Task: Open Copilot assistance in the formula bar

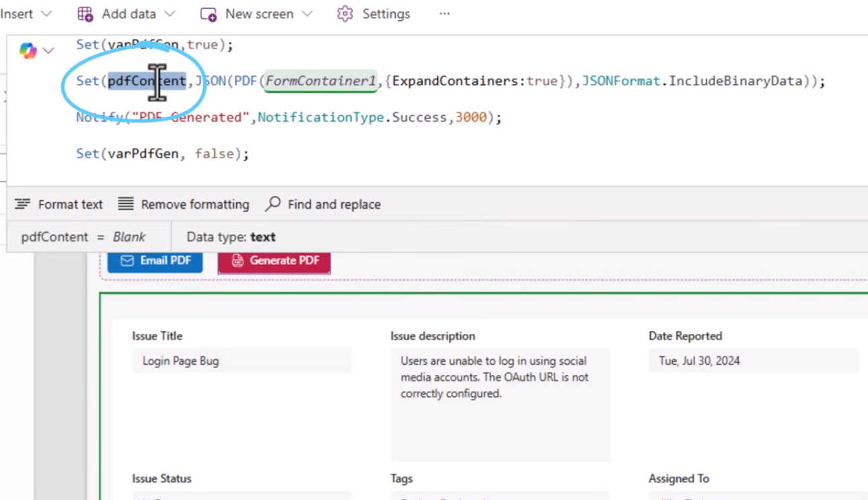Action: pos(27,50)
